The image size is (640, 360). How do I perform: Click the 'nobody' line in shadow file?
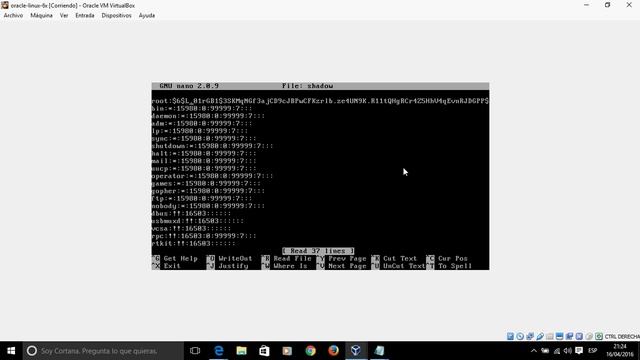click(x=208, y=206)
